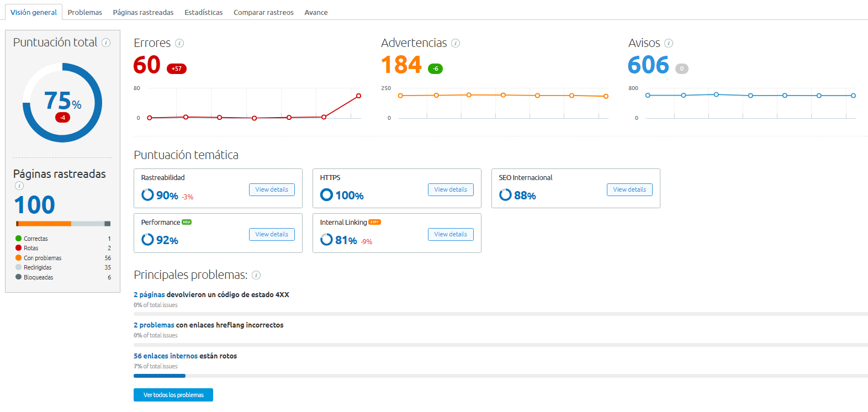Click the red +57 errors badge
The height and width of the screenshot is (412, 868).
(177, 68)
